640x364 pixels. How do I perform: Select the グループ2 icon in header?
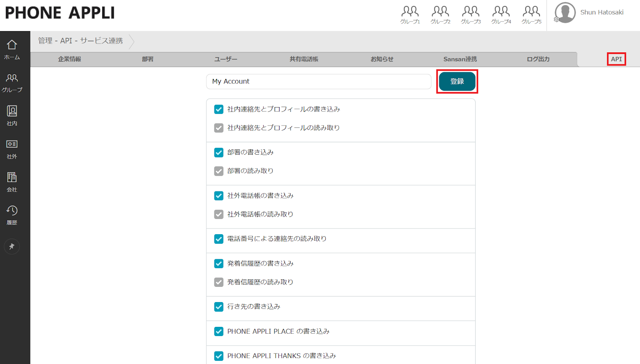coord(440,15)
